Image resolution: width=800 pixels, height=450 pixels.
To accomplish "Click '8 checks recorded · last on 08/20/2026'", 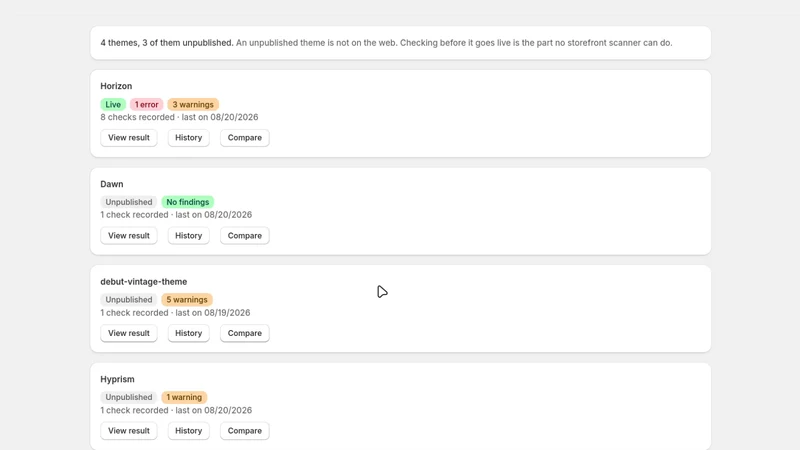I will pyautogui.click(x=179, y=117).
